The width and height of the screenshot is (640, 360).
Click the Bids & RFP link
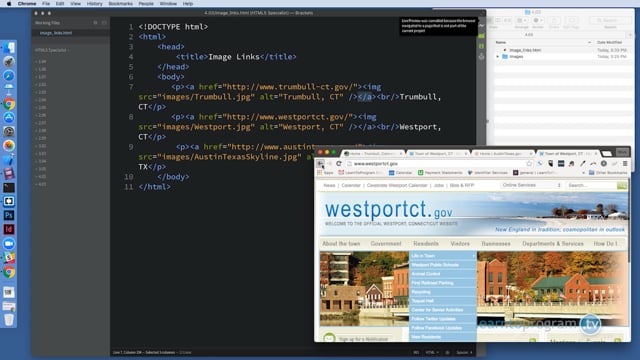pyautogui.click(x=462, y=185)
